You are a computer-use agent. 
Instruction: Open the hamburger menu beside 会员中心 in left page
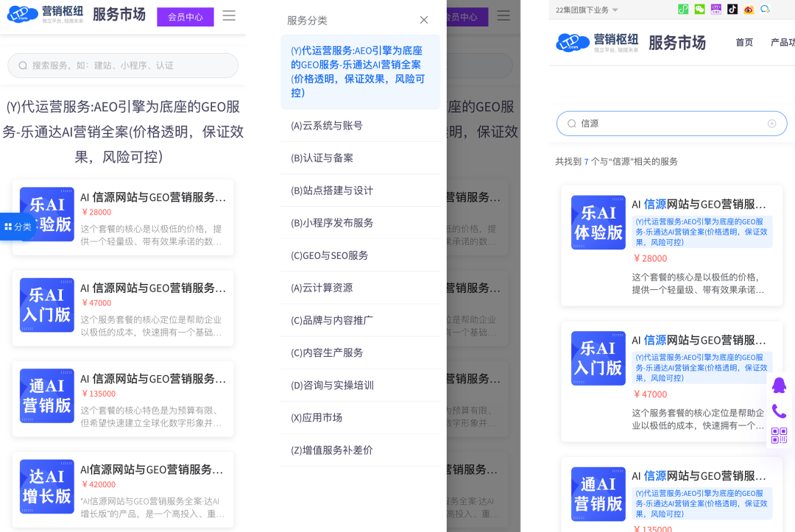(x=229, y=15)
